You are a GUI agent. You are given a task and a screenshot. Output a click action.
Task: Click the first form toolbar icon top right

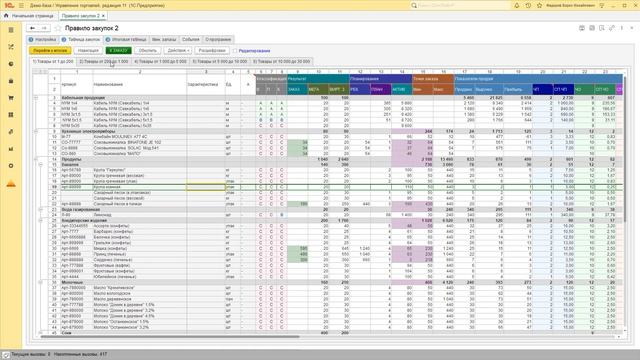click(x=582, y=28)
